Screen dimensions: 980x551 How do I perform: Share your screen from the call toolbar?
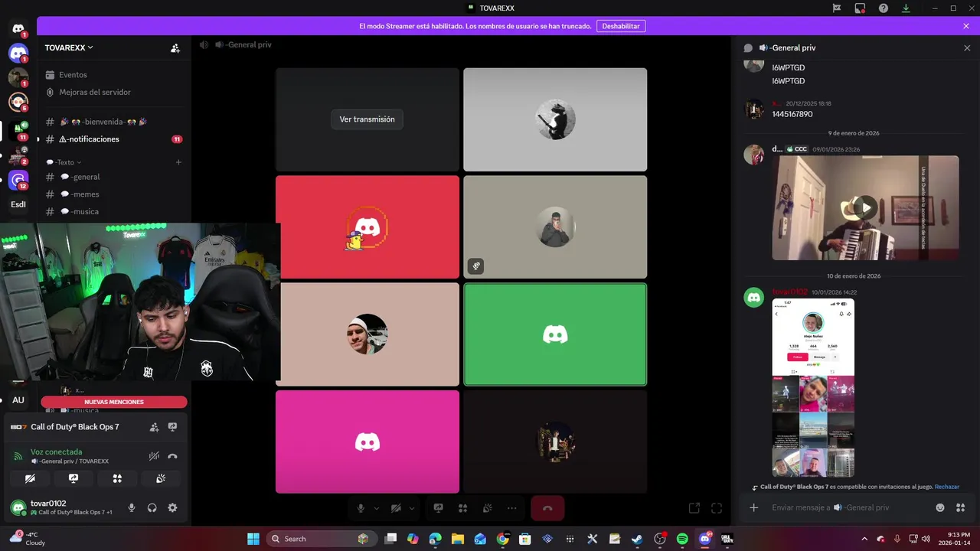[x=439, y=507]
